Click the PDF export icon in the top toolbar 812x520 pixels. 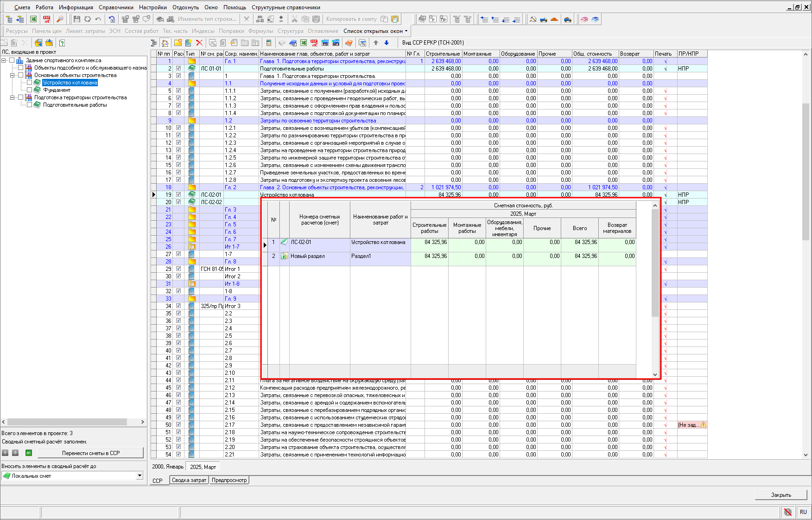[x=46, y=19]
